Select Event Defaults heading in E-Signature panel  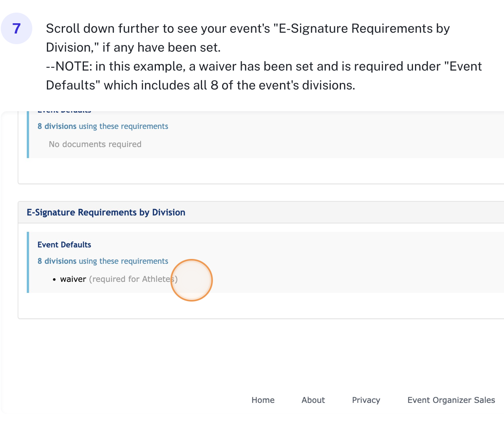tap(64, 245)
